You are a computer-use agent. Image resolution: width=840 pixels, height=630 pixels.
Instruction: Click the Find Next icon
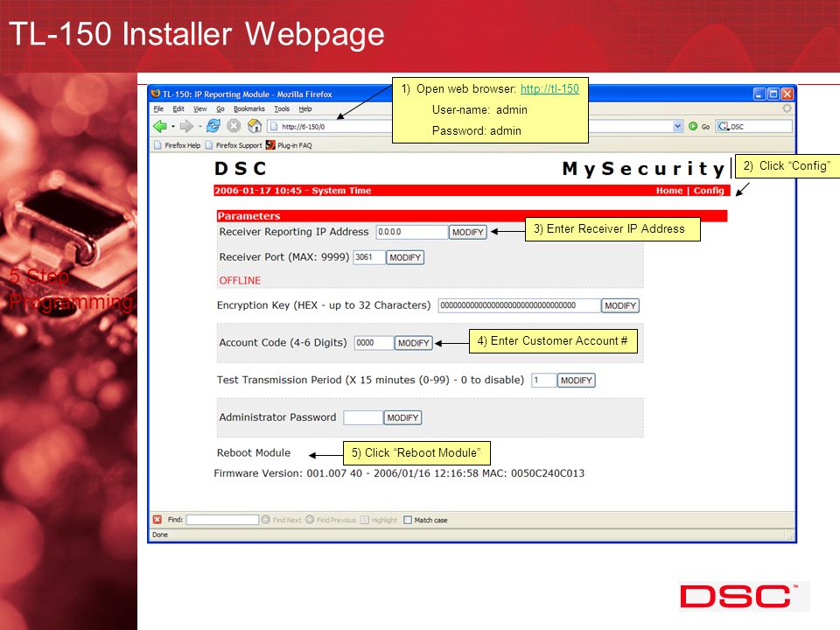266,520
